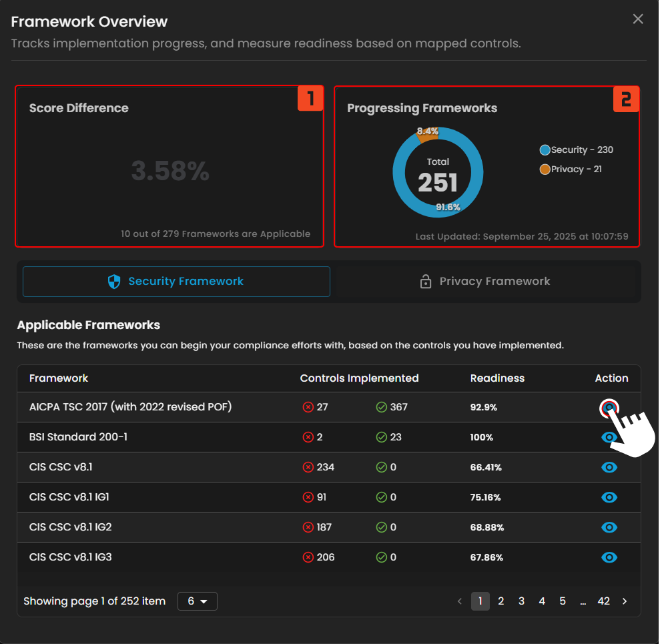This screenshot has height=644, width=660.
Task: View details for AICPA TSC 2017 framework
Action: coord(609,407)
